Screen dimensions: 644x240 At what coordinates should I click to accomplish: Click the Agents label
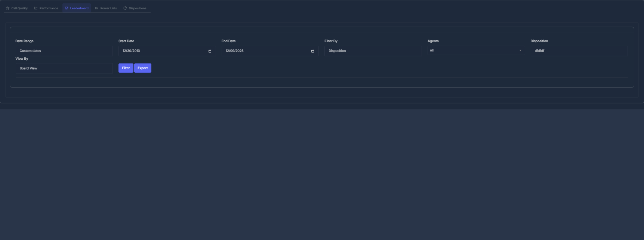tap(433, 41)
